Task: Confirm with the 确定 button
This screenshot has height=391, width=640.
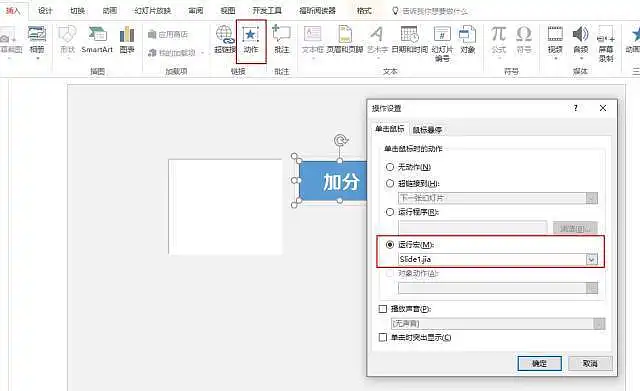Action: click(x=540, y=363)
